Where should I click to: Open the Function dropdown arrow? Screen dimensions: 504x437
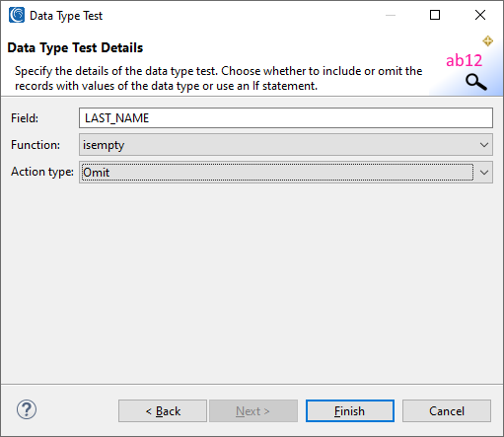(x=484, y=145)
